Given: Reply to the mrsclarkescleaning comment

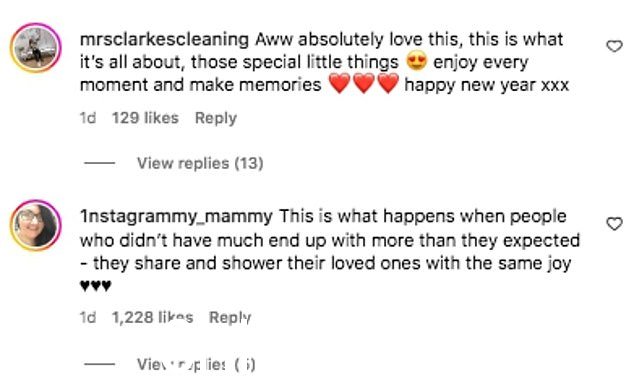Looking at the screenshot, I should point(216,118).
